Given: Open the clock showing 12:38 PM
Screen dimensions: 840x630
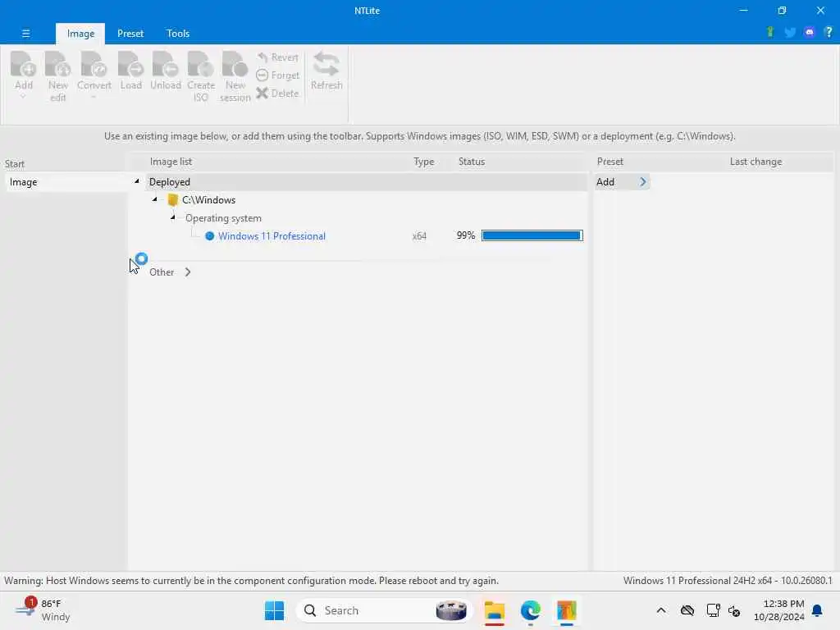Looking at the screenshot, I should (x=779, y=610).
